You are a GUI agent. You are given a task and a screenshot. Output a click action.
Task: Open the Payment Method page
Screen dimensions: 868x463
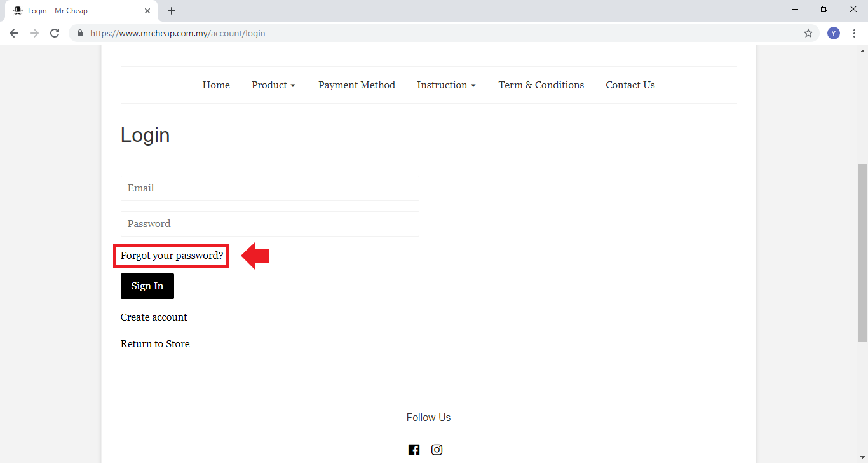coord(356,85)
